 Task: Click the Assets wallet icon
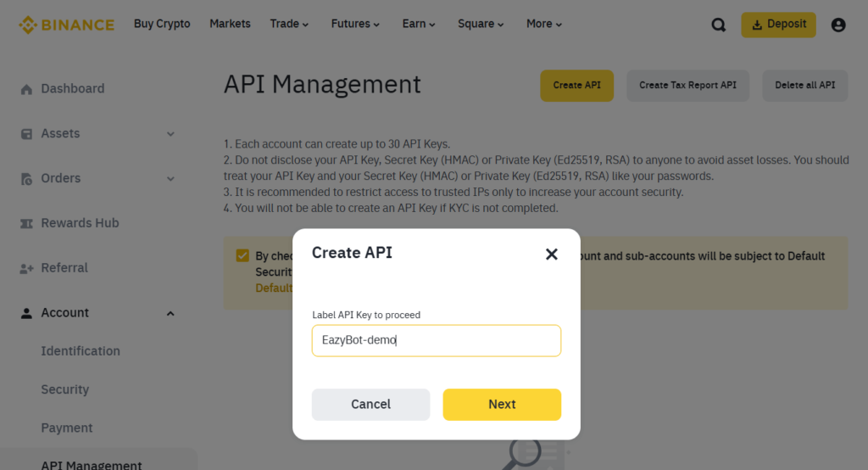coord(26,133)
